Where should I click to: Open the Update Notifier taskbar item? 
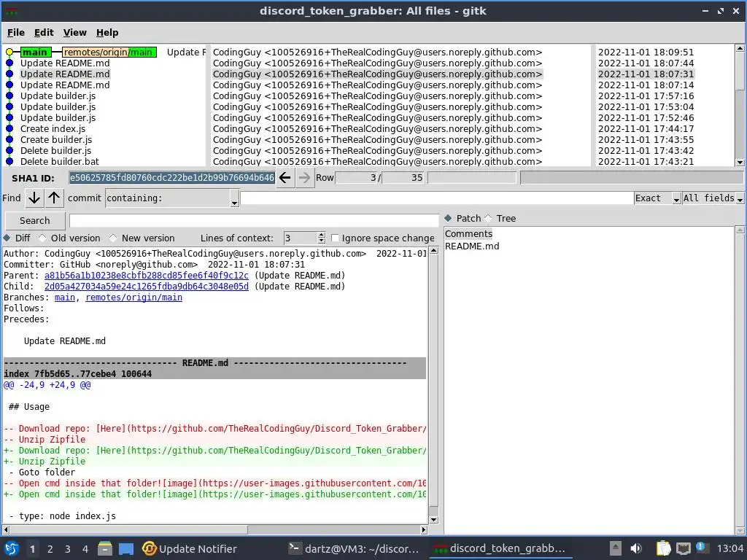pyautogui.click(x=190, y=548)
